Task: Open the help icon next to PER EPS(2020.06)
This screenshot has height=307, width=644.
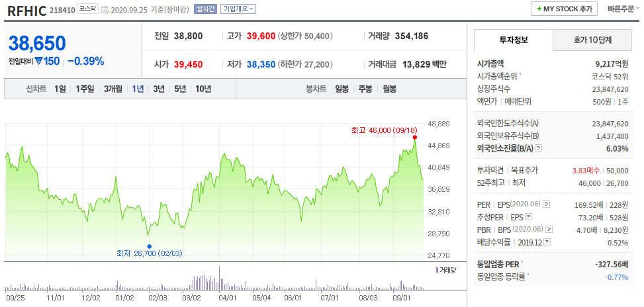Action: [547, 204]
